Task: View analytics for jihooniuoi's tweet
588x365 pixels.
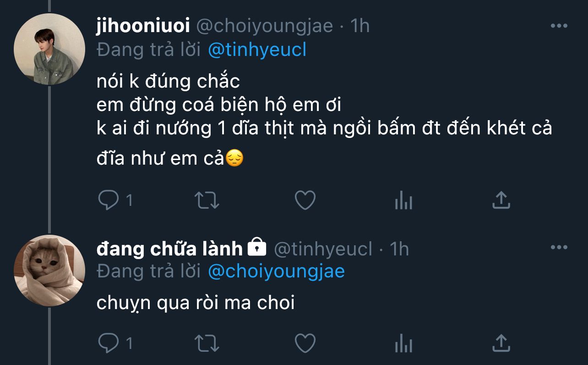Action: click(403, 200)
